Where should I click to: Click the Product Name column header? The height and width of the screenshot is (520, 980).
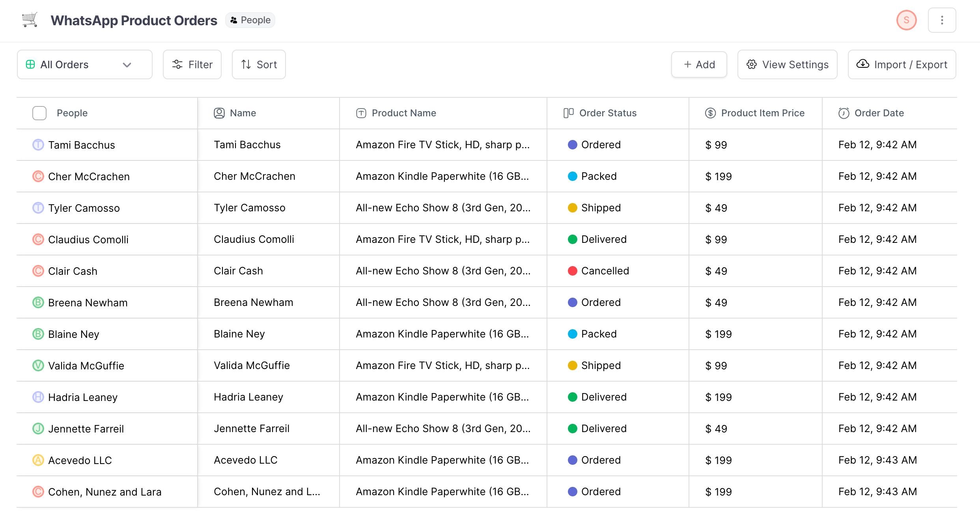click(x=403, y=113)
